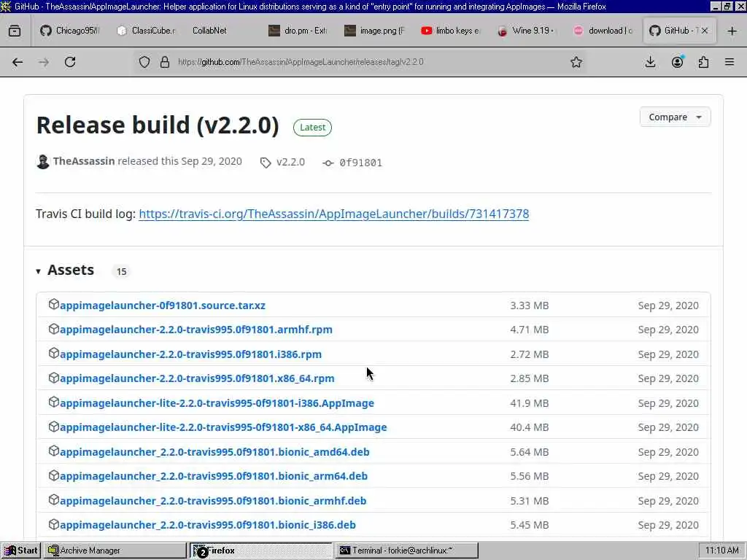Download the bionic_armhf.deb package
Viewport: 747px width, 560px height.
click(213, 500)
